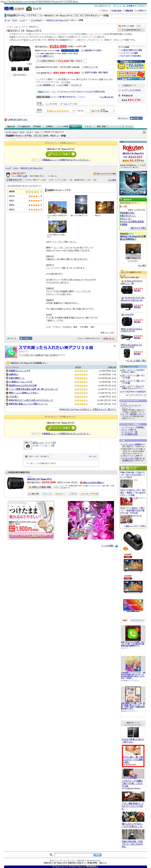Click the bottom クチコミ button

pos(73,494)
